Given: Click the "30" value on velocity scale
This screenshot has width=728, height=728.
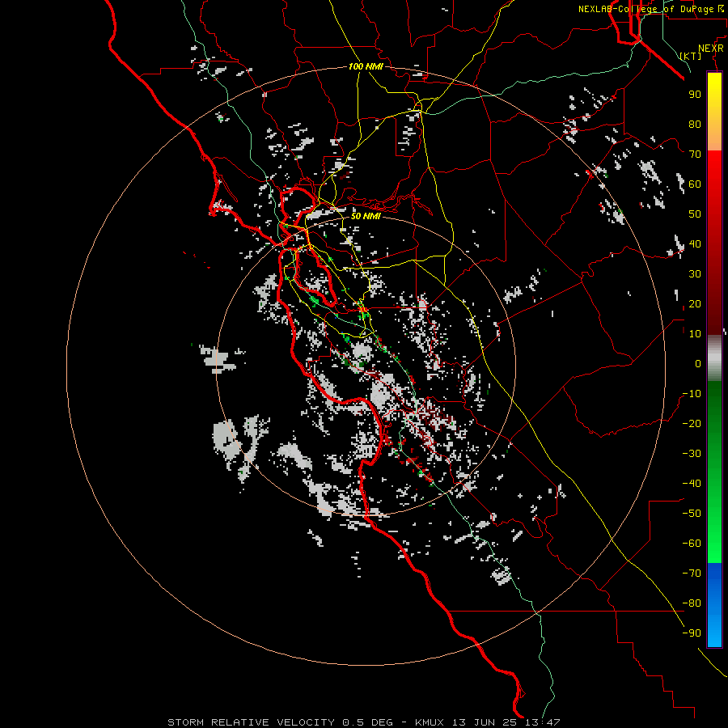Looking at the screenshot, I should coord(695,274).
